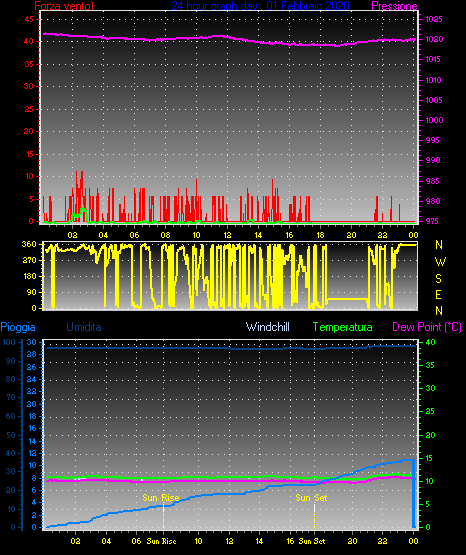Click the 40 temperature axis value

pos(430,342)
